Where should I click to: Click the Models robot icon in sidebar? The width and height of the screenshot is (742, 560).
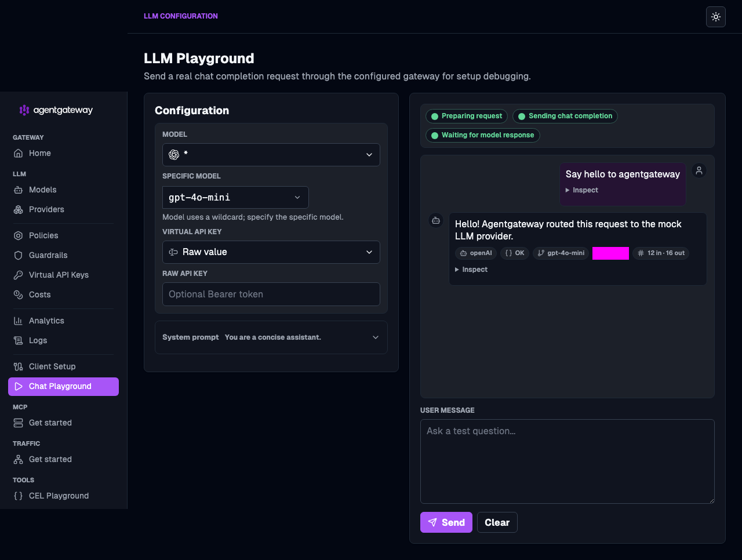pyautogui.click(x=18, y=190)
